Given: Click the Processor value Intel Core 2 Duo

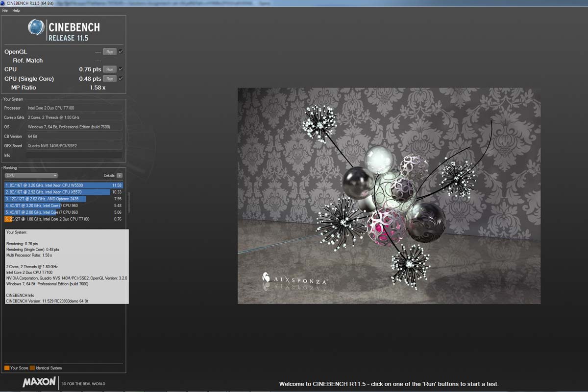Looking at the screenshot, I should [51, 108].
